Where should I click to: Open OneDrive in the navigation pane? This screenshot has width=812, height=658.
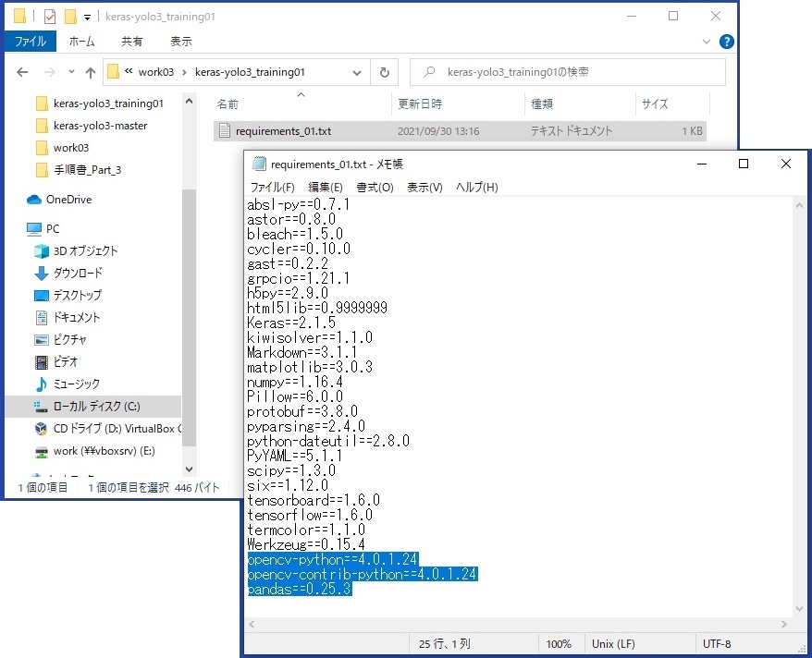click(68, 200)
